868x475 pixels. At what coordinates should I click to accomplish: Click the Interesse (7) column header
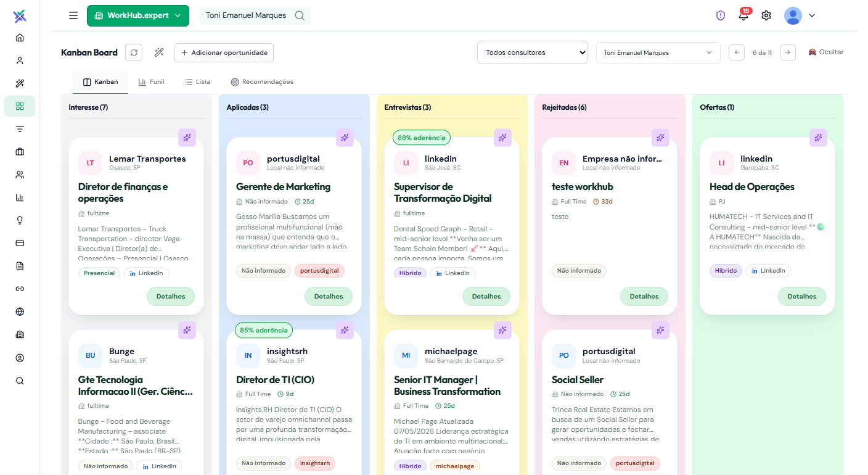click(x=88, y=107)
